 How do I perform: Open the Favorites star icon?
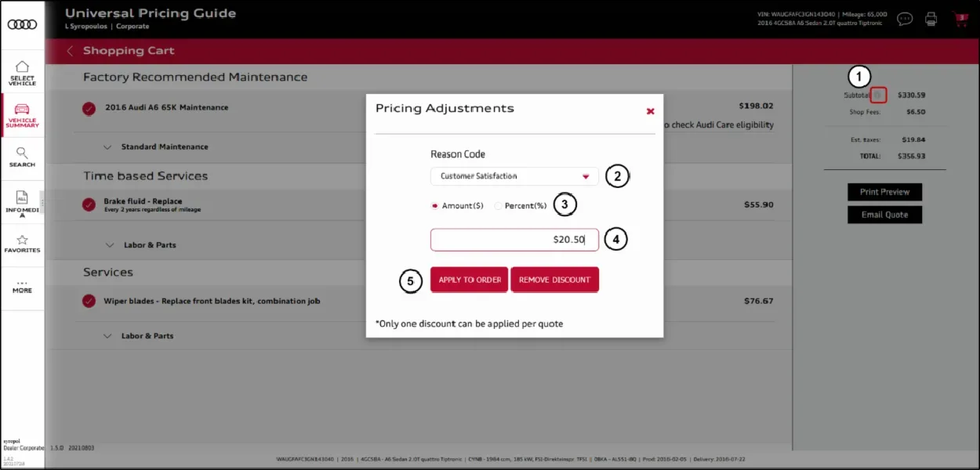(22, 240)
